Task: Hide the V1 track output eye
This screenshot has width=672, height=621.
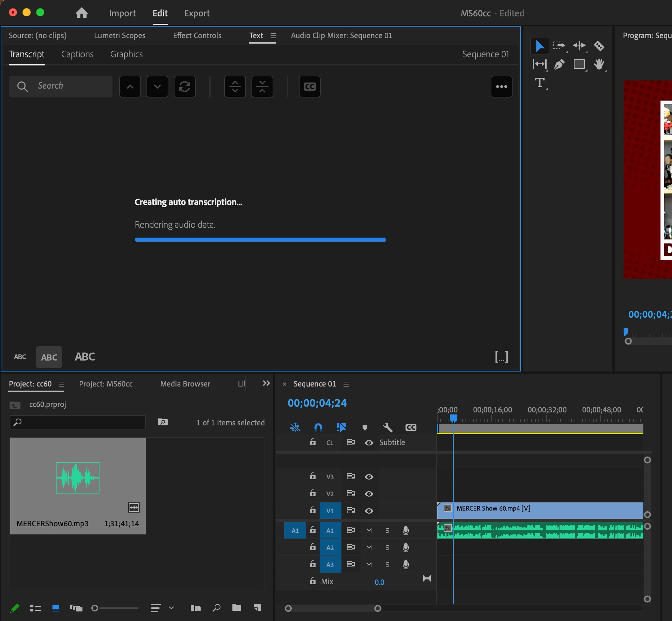Action: pyautogui.click(x=369, y=511)
